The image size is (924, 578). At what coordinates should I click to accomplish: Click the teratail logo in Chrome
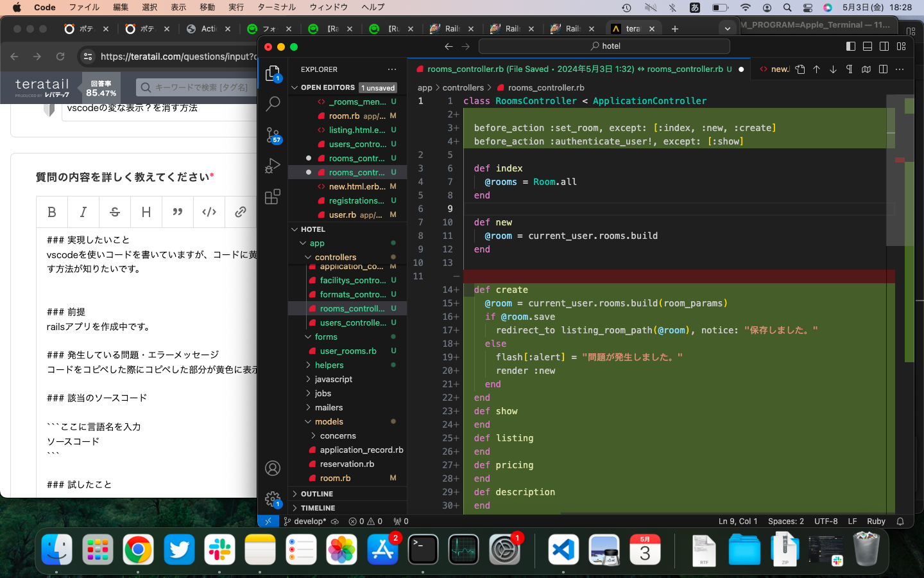[42, 88]
